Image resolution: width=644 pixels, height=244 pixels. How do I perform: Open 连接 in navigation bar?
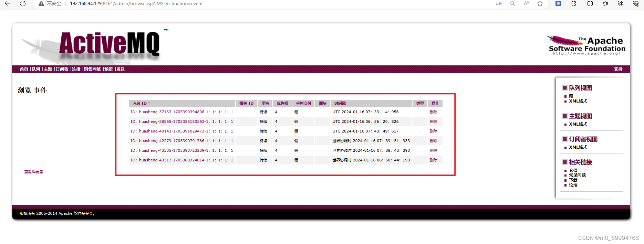[x=76, y=69]
